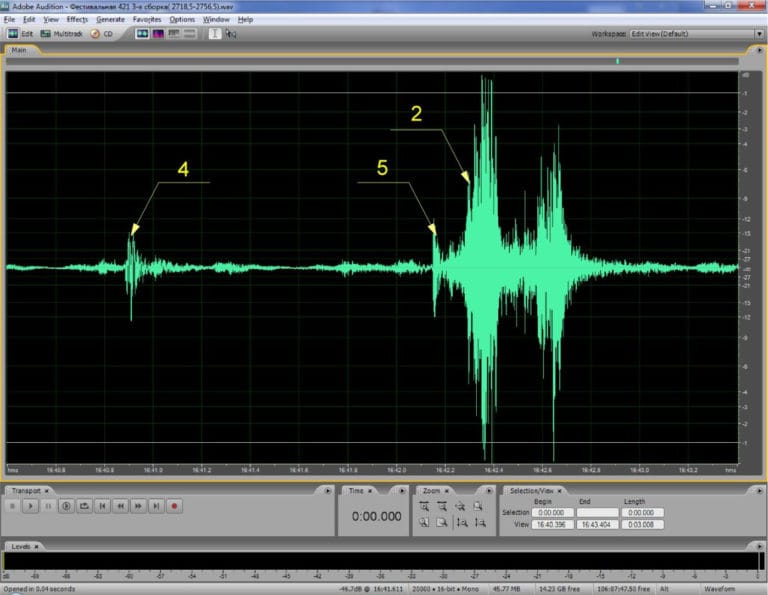The width and height of the screenshot is (768, 595).
Task: Click the Levels meter bar
Action: 383,561
